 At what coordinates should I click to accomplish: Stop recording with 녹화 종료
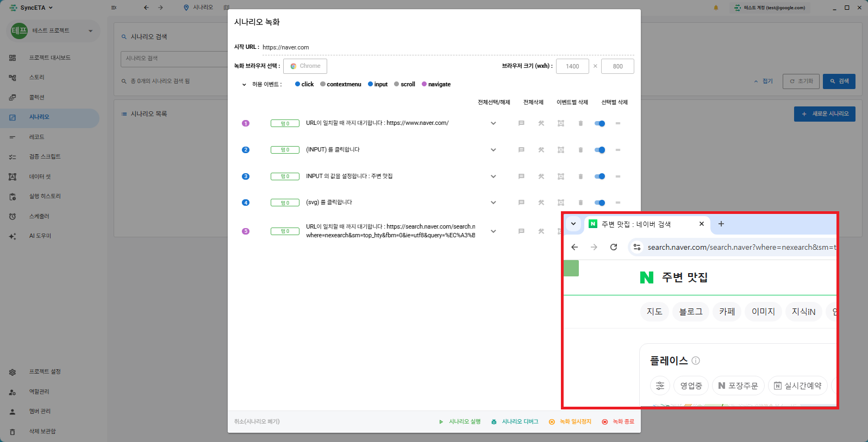(618, 422)
